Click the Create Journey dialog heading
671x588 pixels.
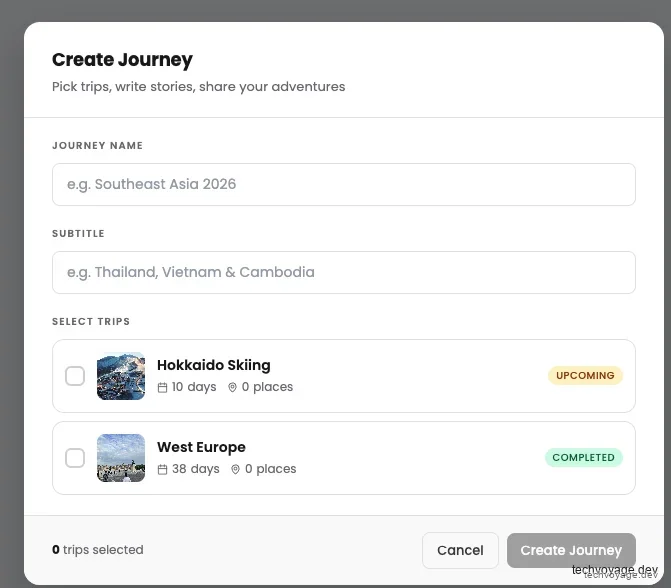pos(122,60)
